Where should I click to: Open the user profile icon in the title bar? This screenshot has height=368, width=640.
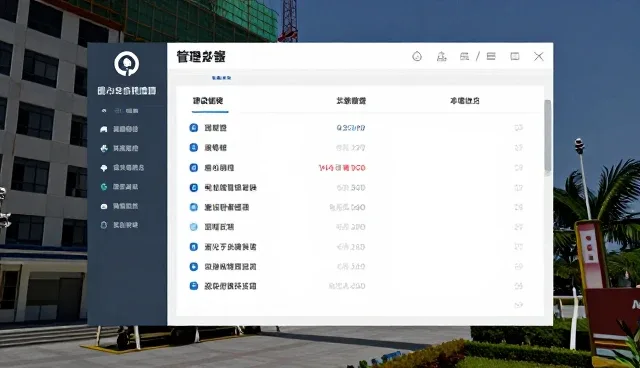coord(441,56)
